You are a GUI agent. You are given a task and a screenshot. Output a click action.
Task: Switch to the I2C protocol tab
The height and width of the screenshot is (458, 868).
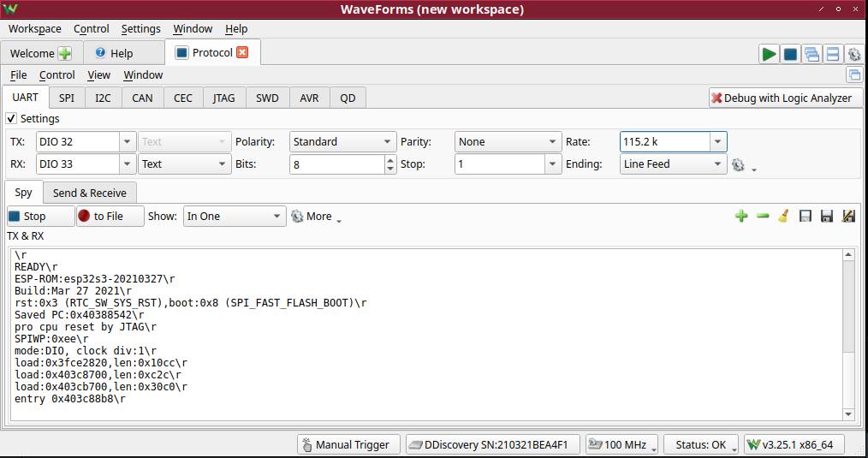pos(103,98)
